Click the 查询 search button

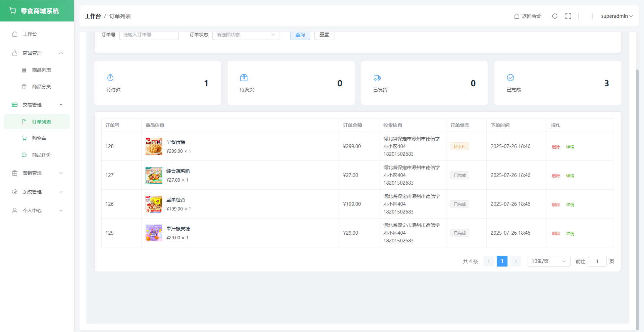pos(300,35)
